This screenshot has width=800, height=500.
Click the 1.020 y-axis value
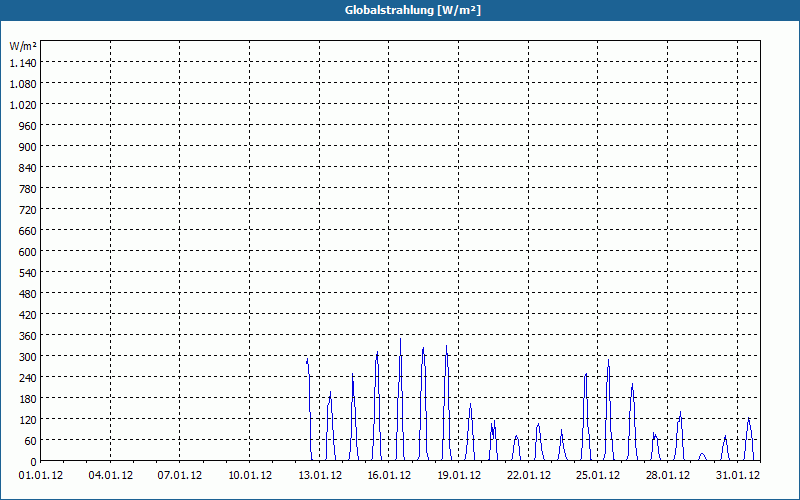[23, 105]
